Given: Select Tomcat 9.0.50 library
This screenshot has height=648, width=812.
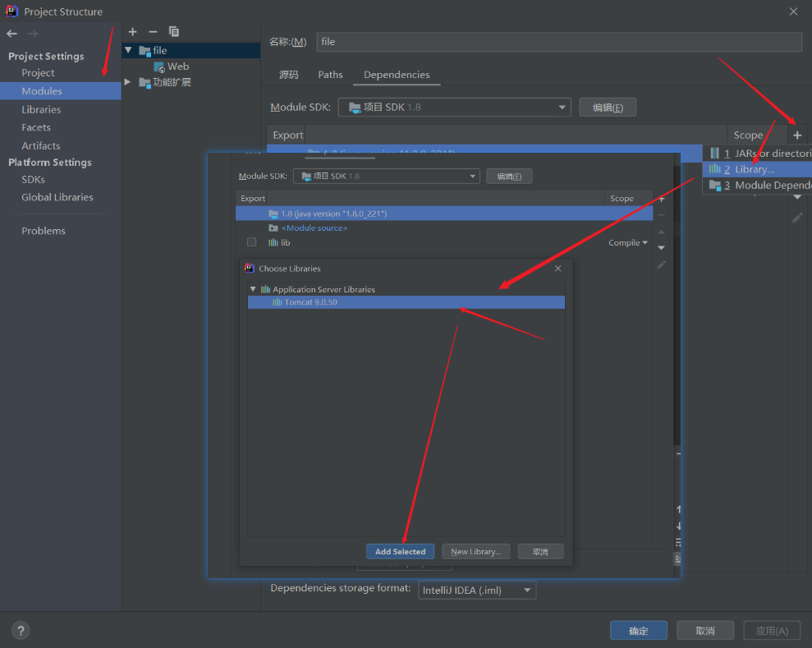Looking at the screenshot, I should coord(406,302).
